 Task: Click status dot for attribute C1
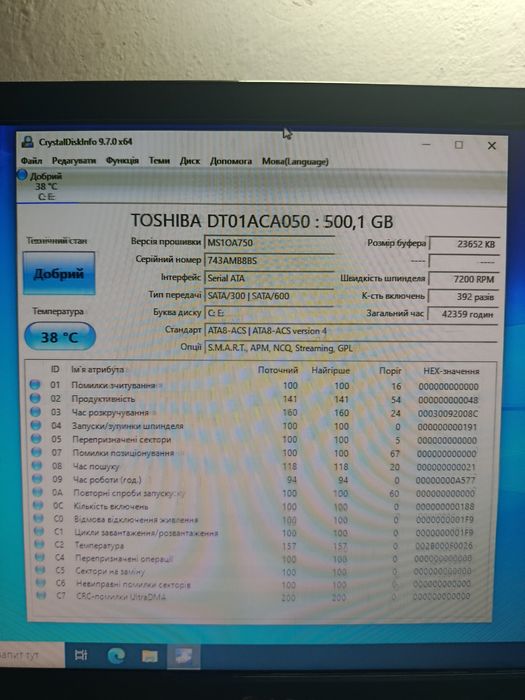40,531
